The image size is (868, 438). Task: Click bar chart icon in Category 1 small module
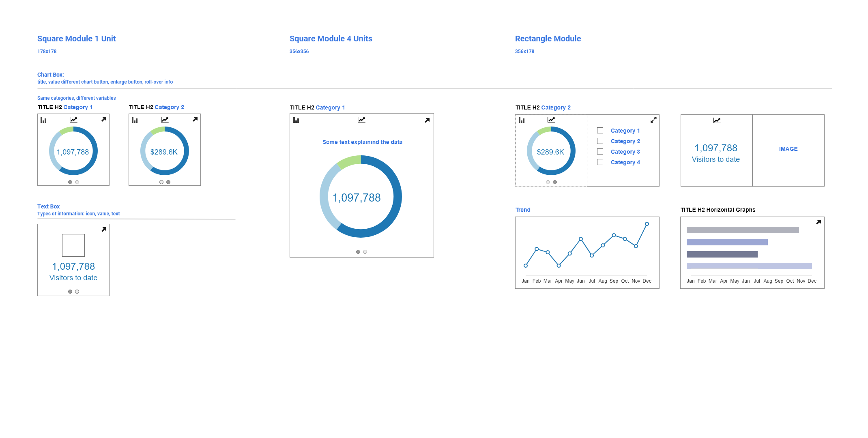43,120
